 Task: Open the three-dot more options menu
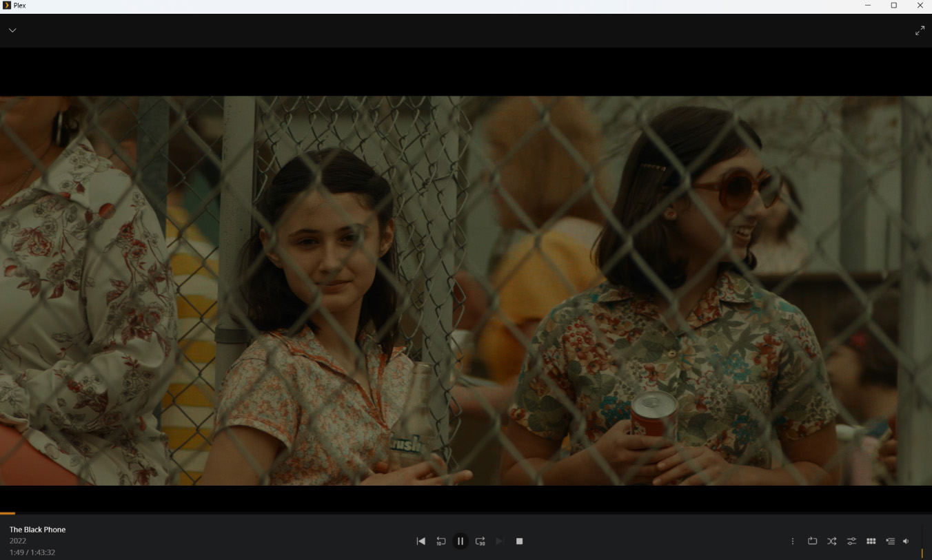[x=793, y=541]
